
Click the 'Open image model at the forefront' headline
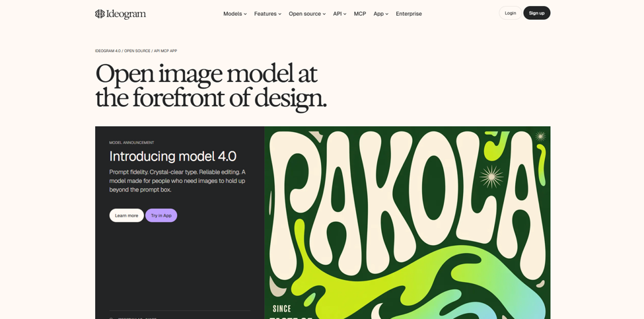pyautogui.click(x=211, y=87)
